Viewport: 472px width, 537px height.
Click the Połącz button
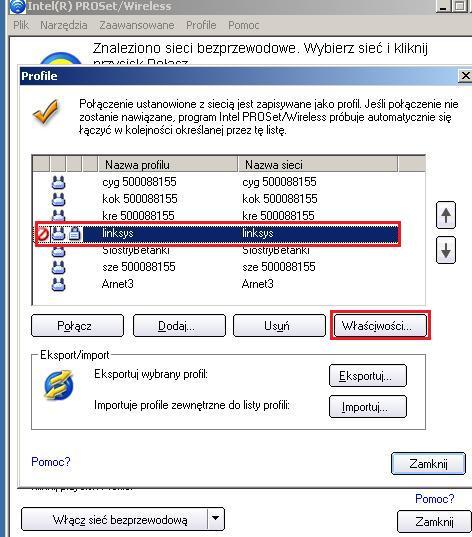pos(77,325)
